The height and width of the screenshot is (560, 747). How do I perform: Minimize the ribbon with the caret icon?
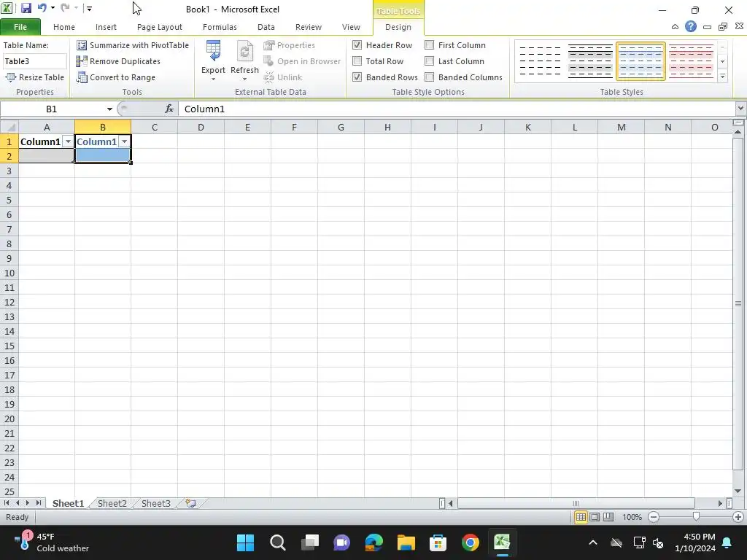(675, 27)
